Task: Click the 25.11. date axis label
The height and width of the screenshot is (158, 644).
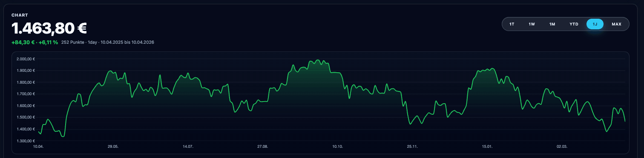Action: point(412,147)
